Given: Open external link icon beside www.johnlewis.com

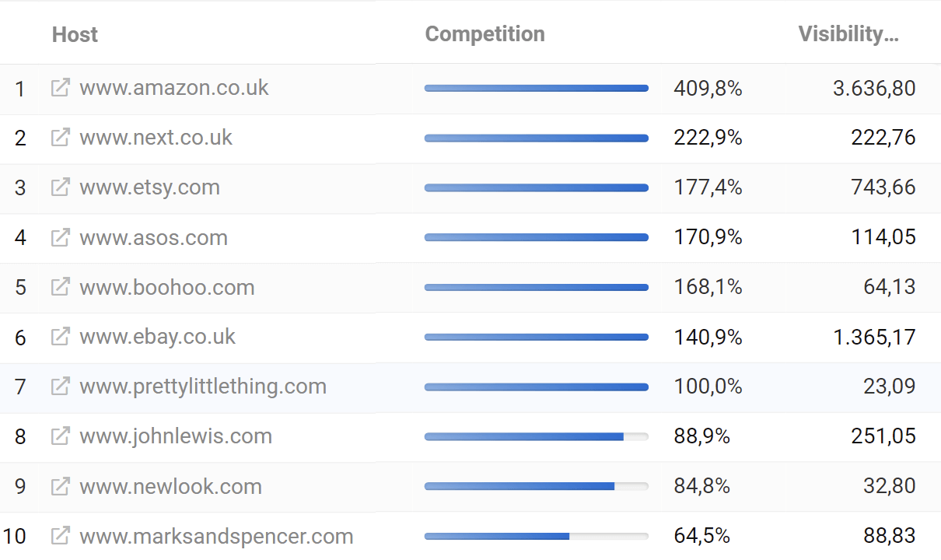Looking at the screenshot, I should click(60, 436).
